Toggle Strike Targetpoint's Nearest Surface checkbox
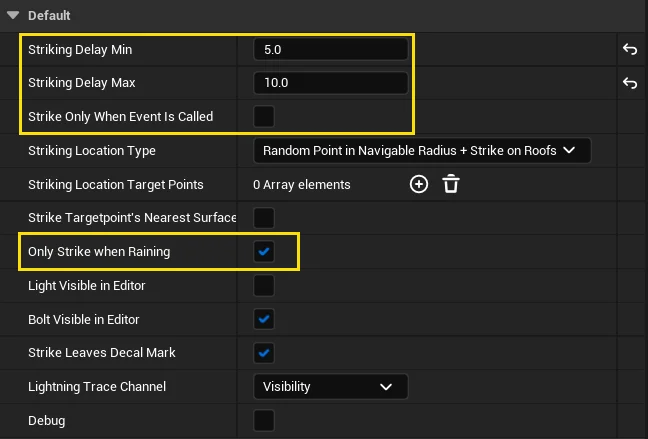Viewport: 648px width, 439px height. tap(264, 217)
